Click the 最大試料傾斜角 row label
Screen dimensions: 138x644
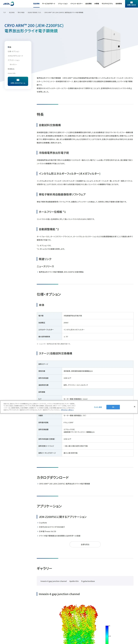tap(49, 337)
